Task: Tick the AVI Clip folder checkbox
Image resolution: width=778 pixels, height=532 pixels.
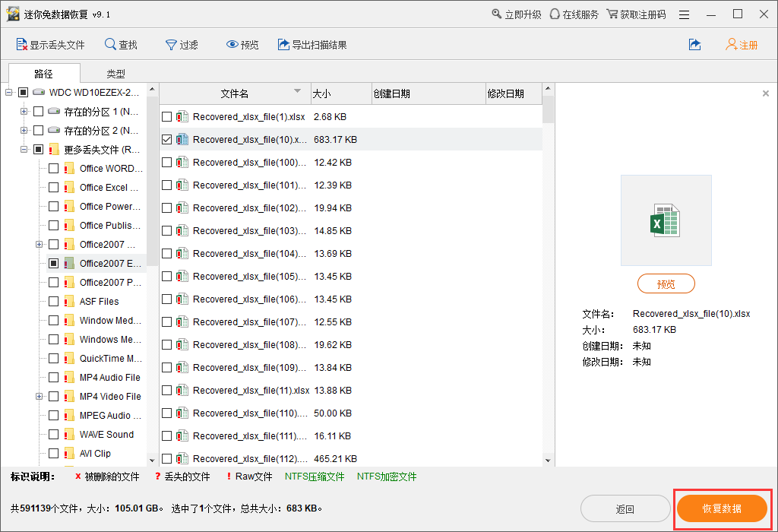Action: [x=54, y=454]
